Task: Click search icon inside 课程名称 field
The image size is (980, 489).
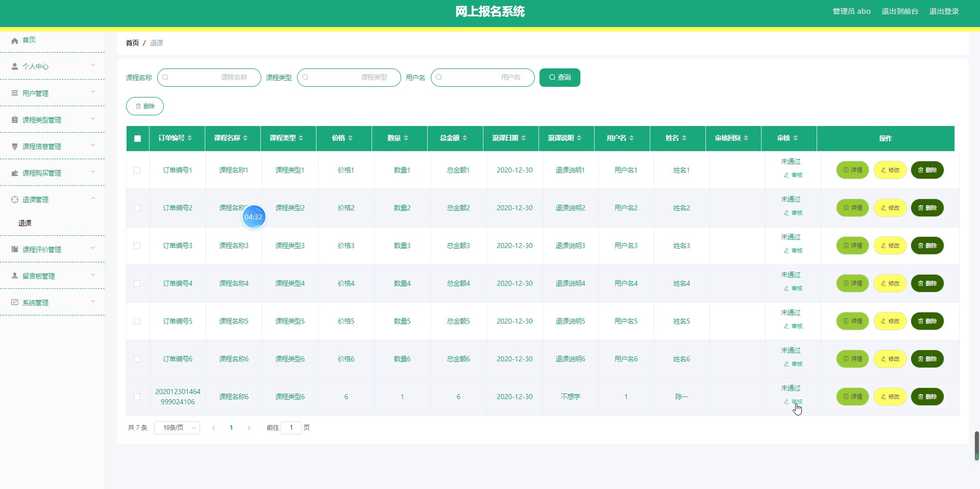Action: tap(165, 78)
